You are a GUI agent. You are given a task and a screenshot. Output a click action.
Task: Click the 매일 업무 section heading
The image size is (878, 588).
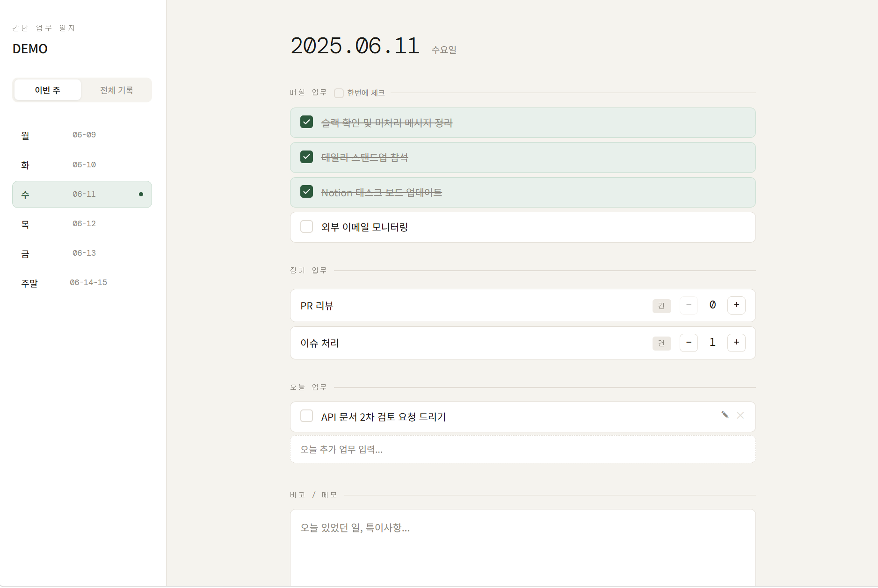[x=308, y=93]
